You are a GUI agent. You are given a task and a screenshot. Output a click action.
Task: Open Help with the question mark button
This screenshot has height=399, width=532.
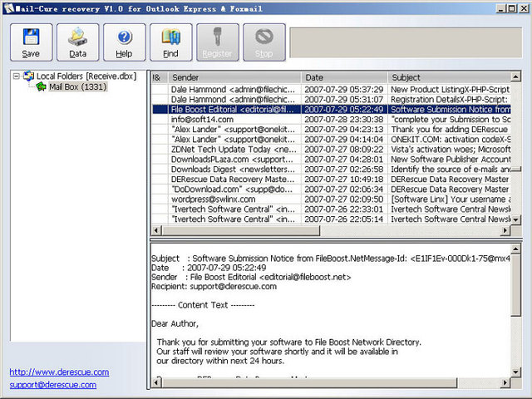(x=124, y=42)
